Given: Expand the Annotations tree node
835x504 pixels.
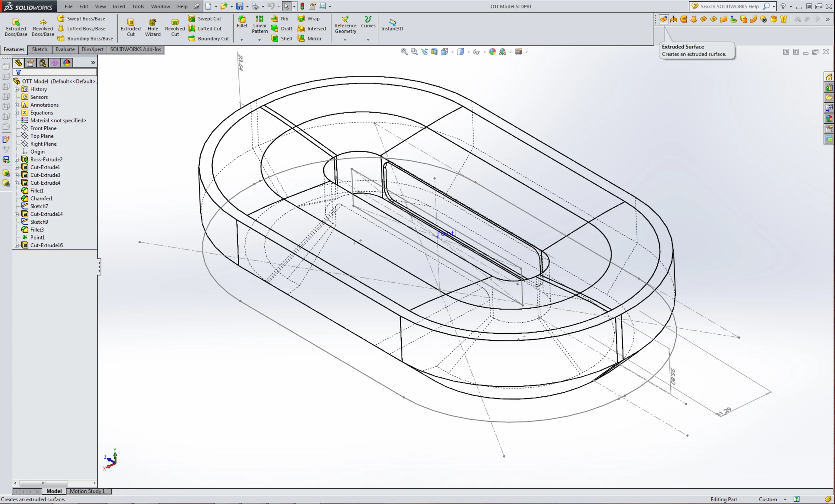Looking at the screenshot, I should pos(17,105).
